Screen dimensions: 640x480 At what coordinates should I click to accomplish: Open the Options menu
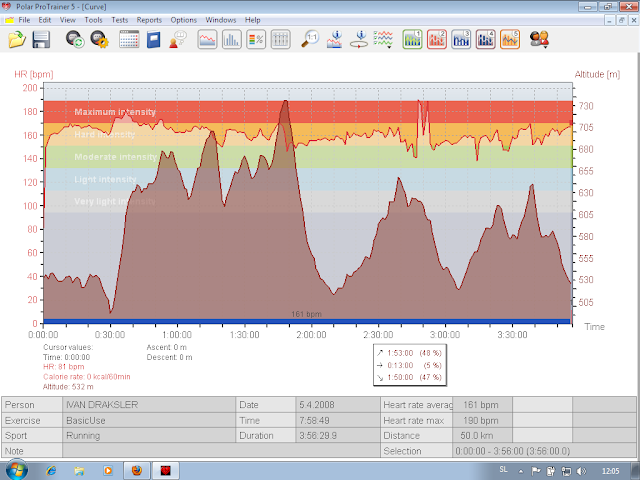tap(184, 20)
